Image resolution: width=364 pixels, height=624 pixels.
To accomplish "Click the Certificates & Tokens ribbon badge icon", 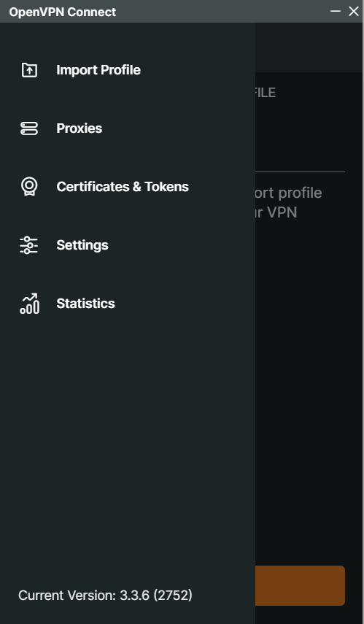I will click(x=29, y=187).
